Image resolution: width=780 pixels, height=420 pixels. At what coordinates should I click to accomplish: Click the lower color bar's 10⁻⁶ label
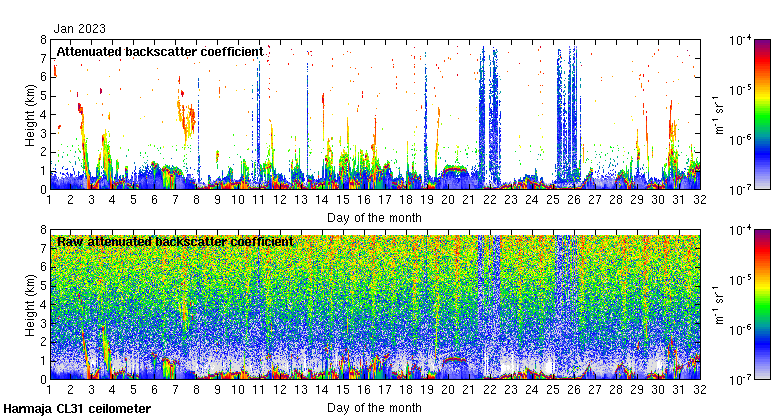coord(740,330)
